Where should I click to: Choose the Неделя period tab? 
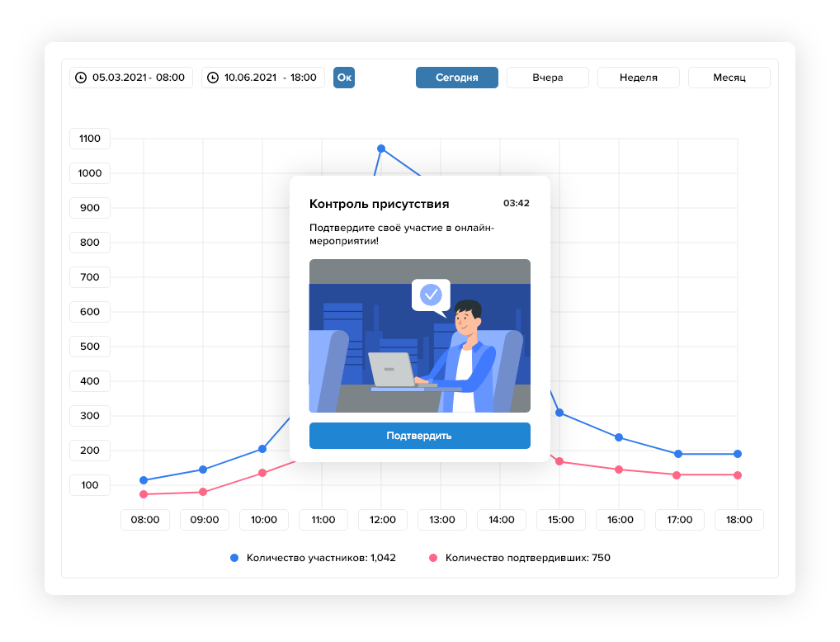coord(638,78)
